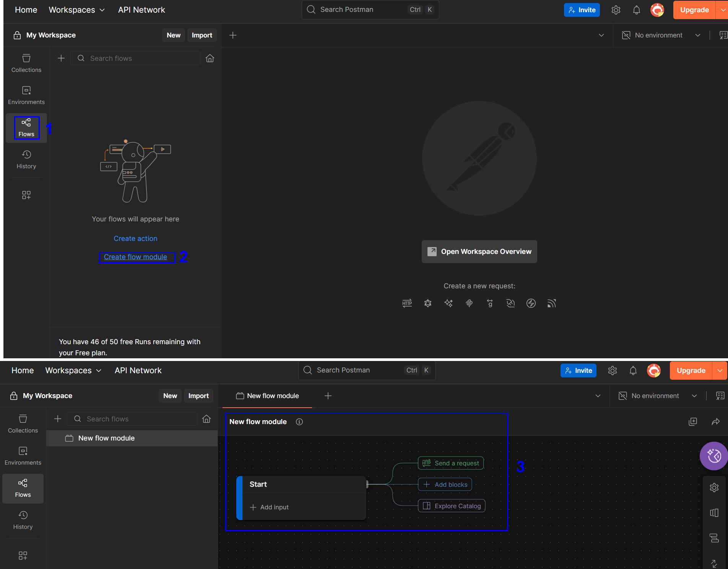Click the Create action link
The image size is (728, 569).
point(135,239)
